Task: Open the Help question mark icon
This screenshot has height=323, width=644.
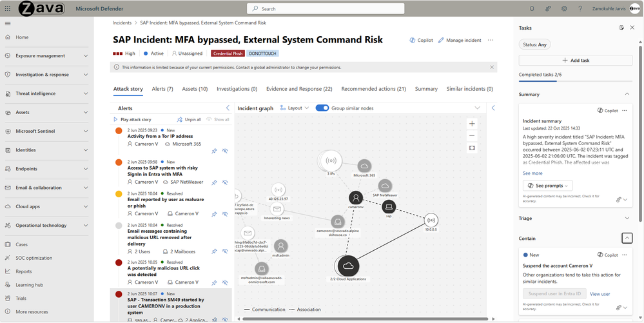Action: click(580, 8)
